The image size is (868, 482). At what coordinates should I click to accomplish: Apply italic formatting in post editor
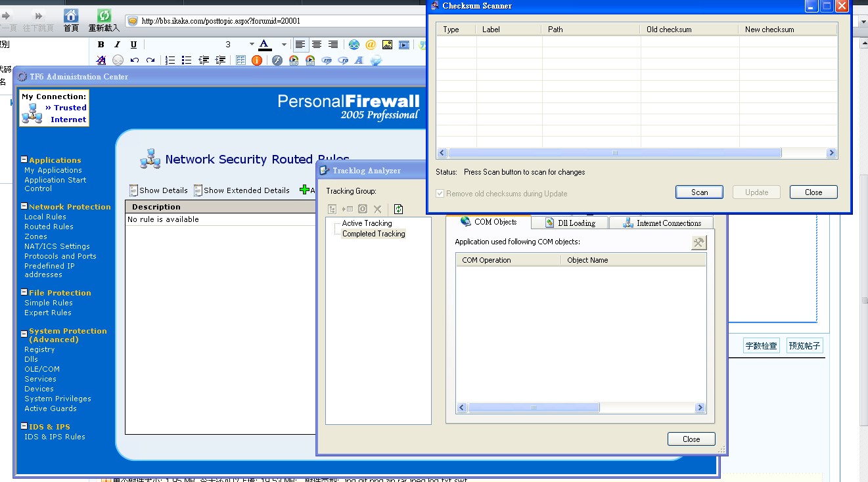coord(117,45)
